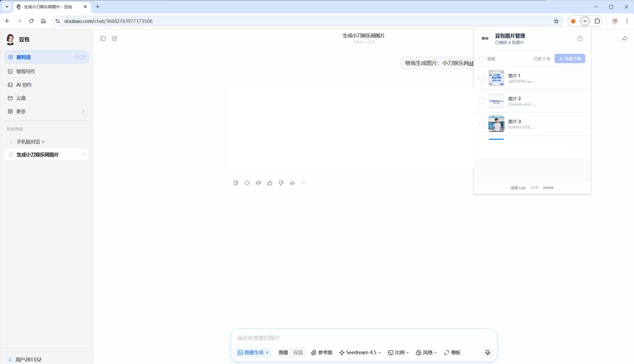Copy the AI response
Image resolution: width=634 pixels, height=364 pixels.
click(235, 183)
